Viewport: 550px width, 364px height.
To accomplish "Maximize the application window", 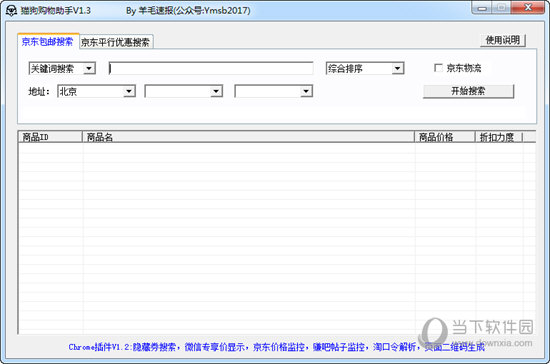I will [502, 8].
